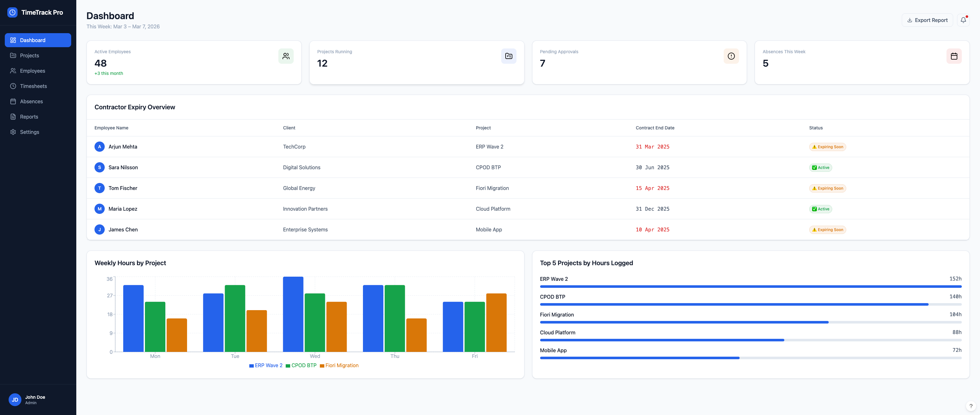Click the notification bell icon
Image resolution: width=980 pixels, height=415 pixels.
pyautogui.click(x=963, y=20)
